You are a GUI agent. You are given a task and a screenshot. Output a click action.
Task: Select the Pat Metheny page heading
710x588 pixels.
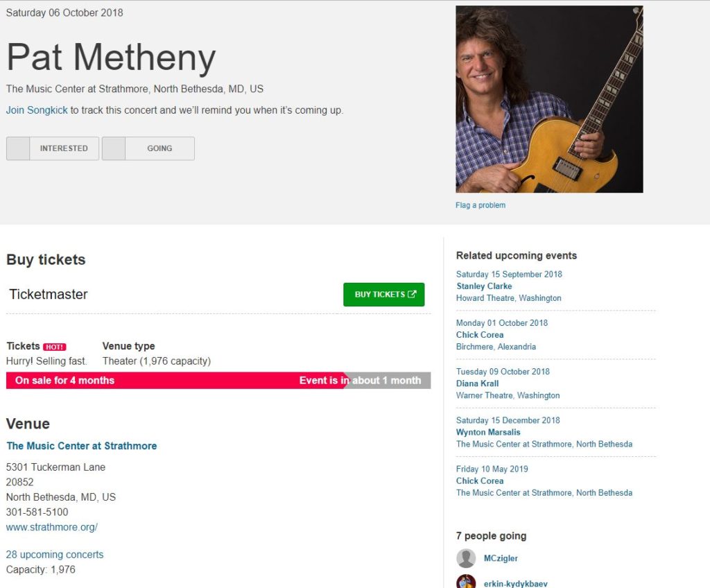tap(110, 58)
